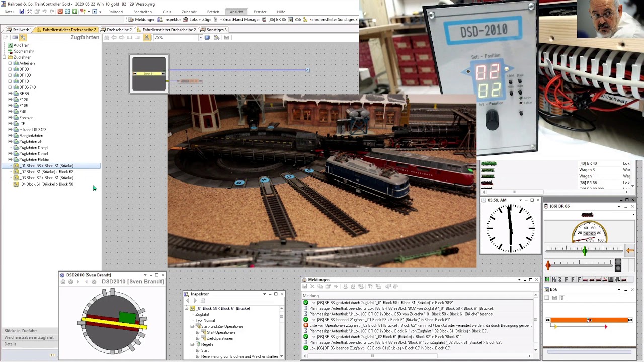Switch to the Drehscheibe 2 tab
The height and width of the screenshot is (362, 644).
(116, 30)
